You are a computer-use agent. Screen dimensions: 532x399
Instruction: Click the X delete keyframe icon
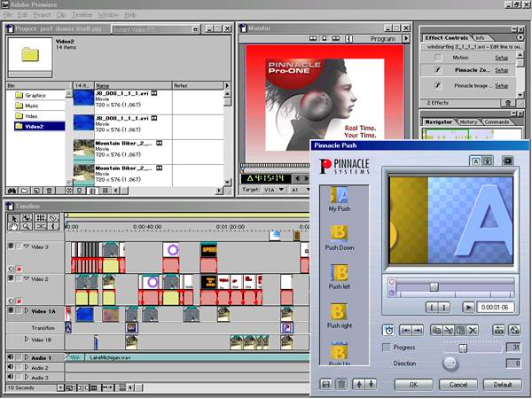point(473,330)
